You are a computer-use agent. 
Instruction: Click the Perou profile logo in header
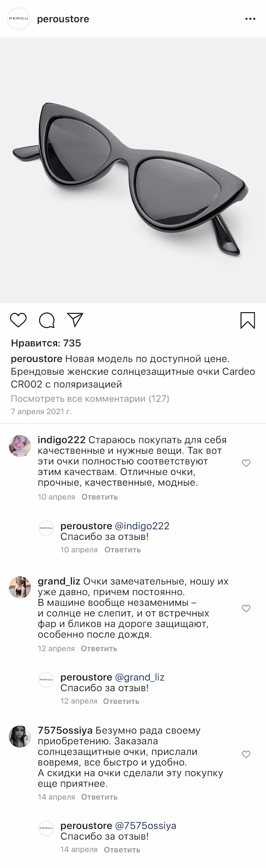pyautogui.click(x=19, y=19)
